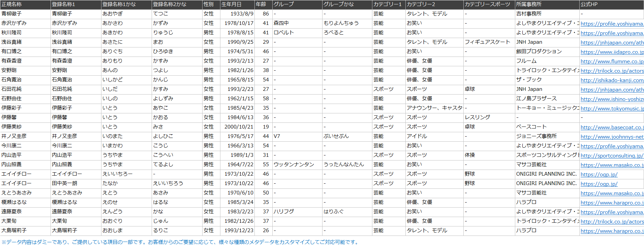Select the レスリング cell
Viewport: 644px width, 250px height.
pyautogui.click(x=477, y=117)
